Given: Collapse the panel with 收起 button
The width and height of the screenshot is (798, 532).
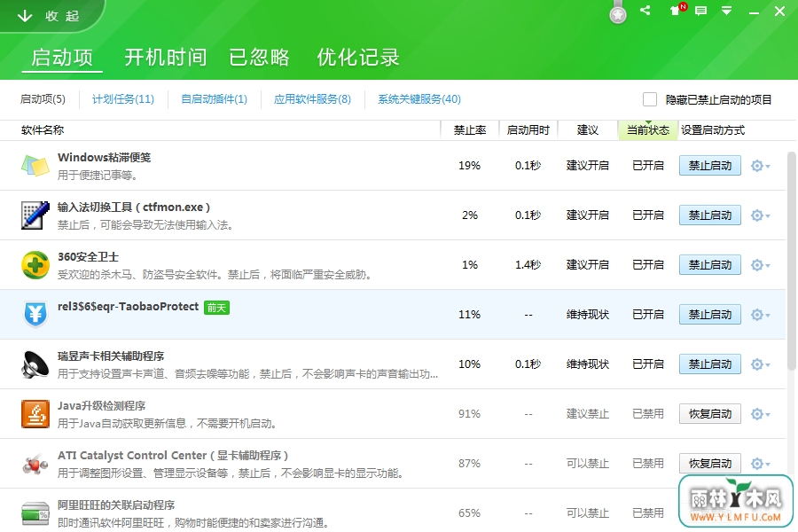Looking at the screenshot, I should point(49,16).
